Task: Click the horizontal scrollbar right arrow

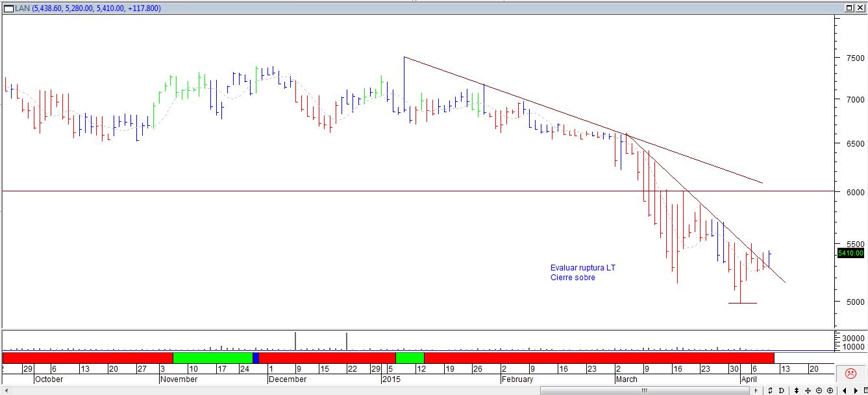Action: click(756, 390)
